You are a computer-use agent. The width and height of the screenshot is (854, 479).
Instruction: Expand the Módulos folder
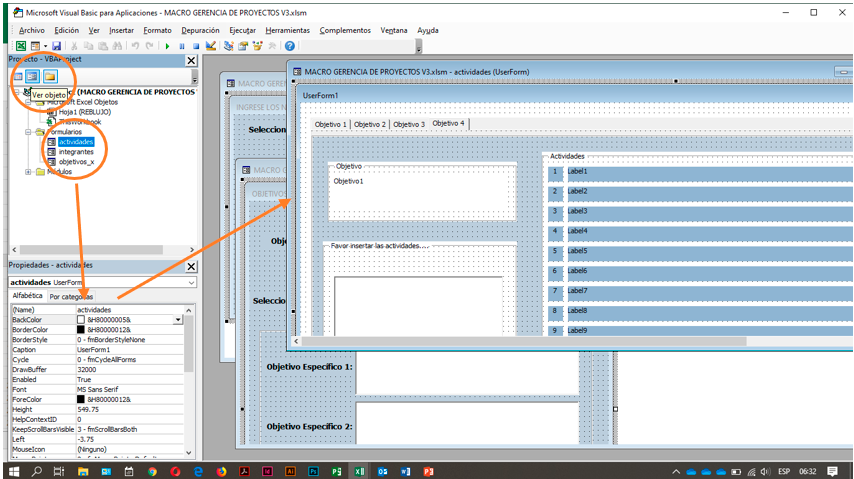28,172
